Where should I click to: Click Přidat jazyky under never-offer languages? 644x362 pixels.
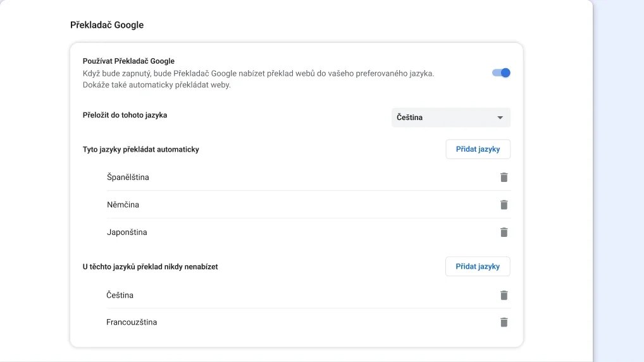coord(478,267)
